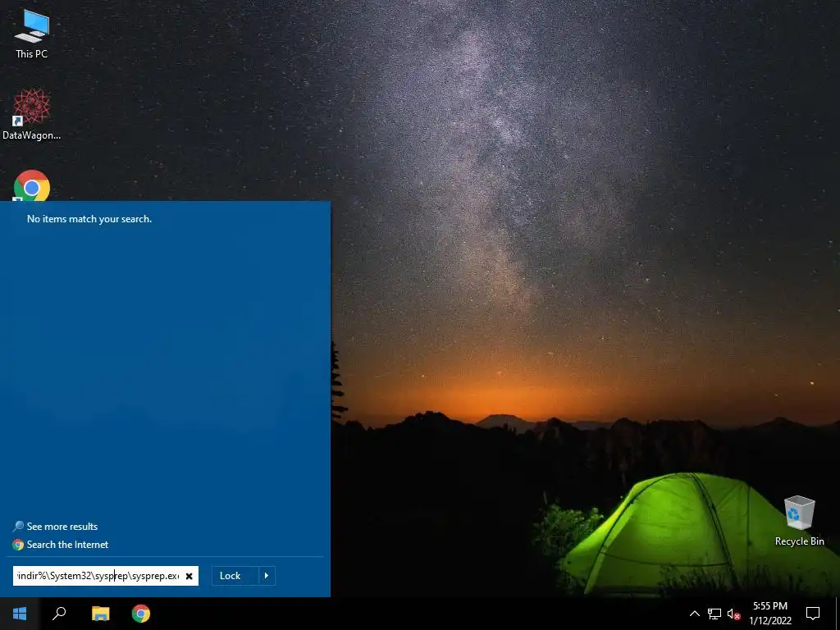Expand the arrow next to Lock
The height and width of the screenshot is (630, 840).
267,576
